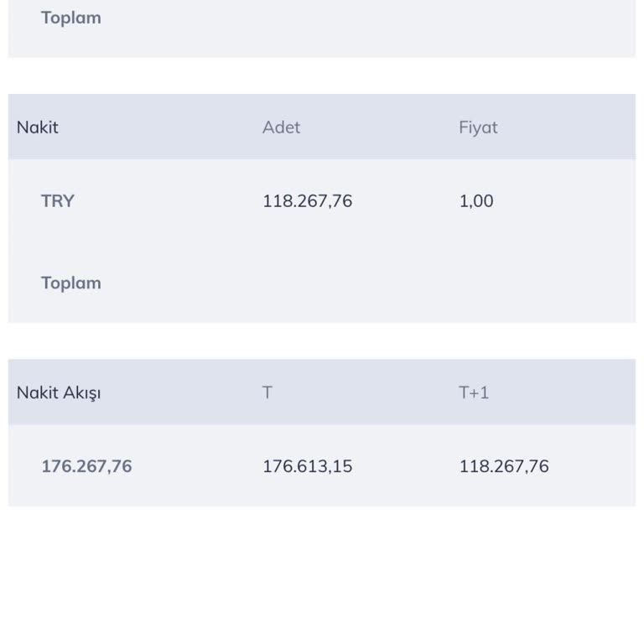Select the Nakit column header
This screenshot has height=644, width=644.
point(38,127)
